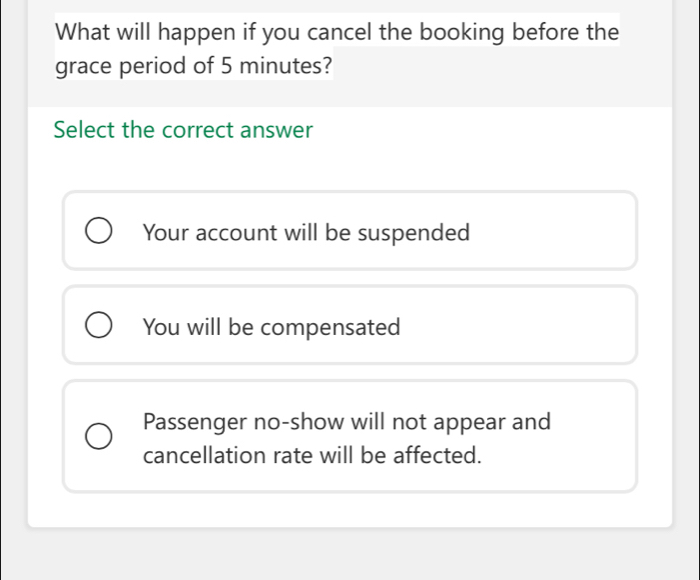The height and width of the screenshot is (580, 700).
Task: Pick the "Passenger no-show will not appear" radio button
Action: click(98, 437)
